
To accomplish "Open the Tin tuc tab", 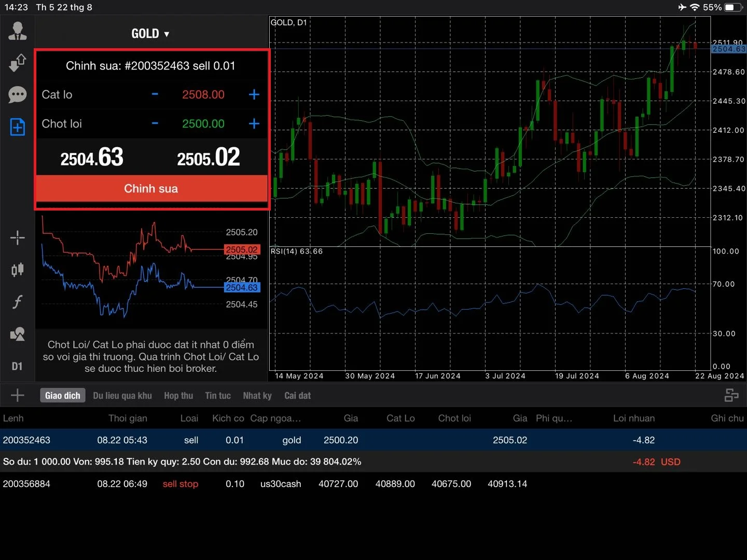I will point(218,396).
